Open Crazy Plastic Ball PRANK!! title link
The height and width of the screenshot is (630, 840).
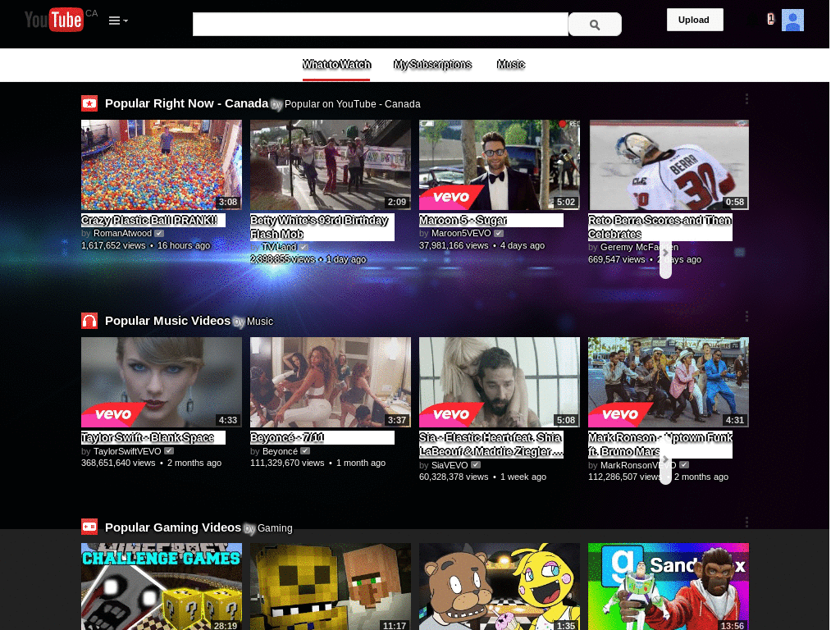click(x=149, y=220)
